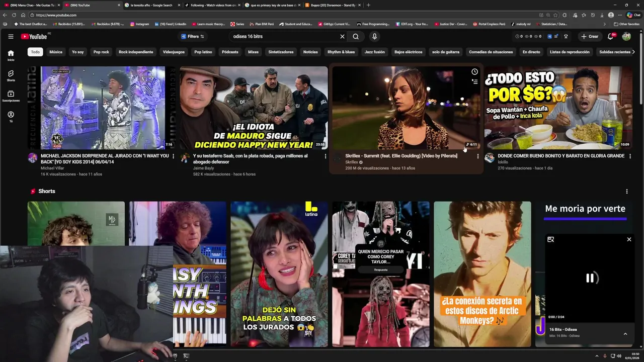Open the Corey Taylor Short thumbnail

pyautogui.click(x=381, y=274)
